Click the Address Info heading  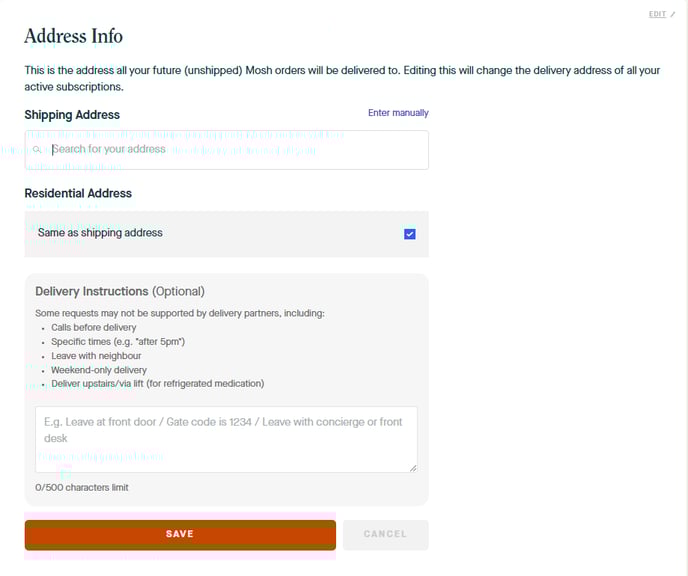point(73,36)
